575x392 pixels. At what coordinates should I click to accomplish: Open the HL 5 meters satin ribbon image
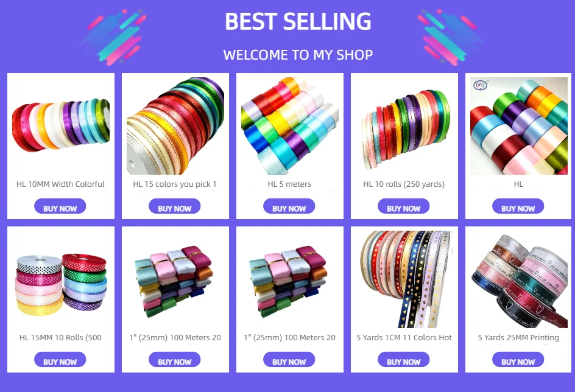pos(290,125)
